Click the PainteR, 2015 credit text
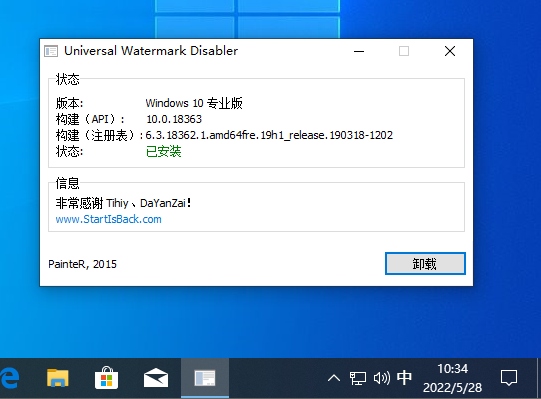This screenshot has width=541, height=399. pos(82,264)
